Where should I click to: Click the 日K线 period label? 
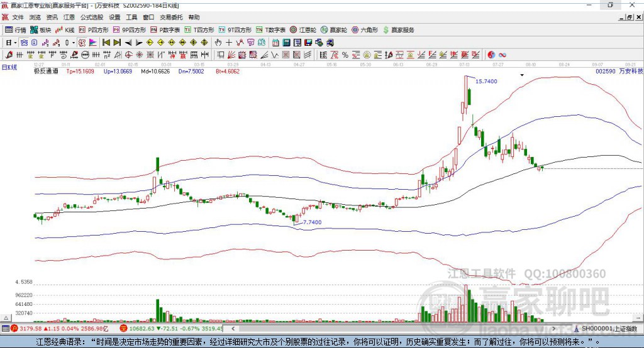point(9,67)
